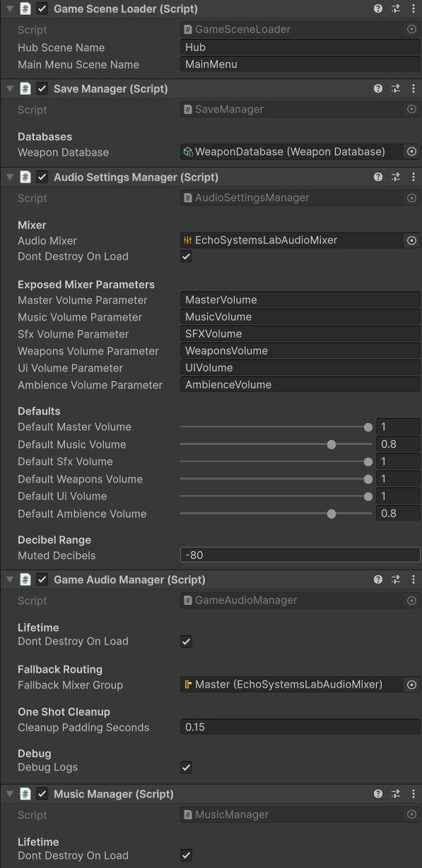Collapse the Game Audio Manager component
The height and width of the screenshot is (868, 422).
(10, 579)
